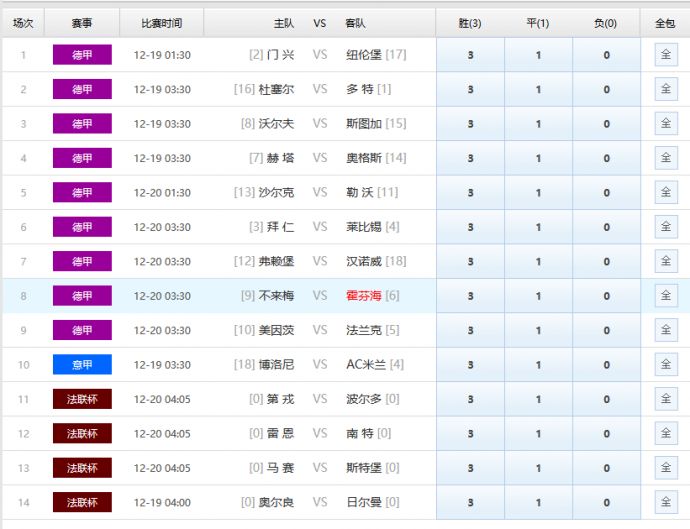Click 法联杯 tag in match 13 row
This screenshot has width=690, height=529.
coord(82,468)
